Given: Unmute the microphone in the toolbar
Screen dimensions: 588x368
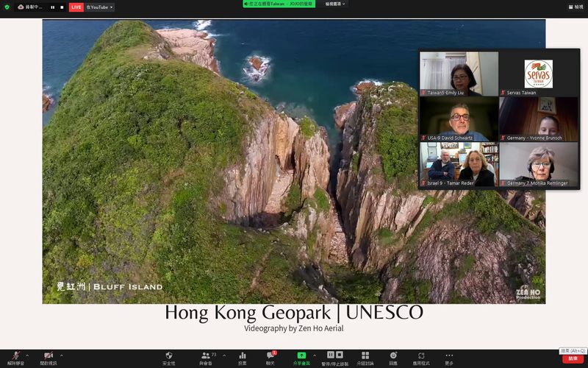Looking at the screenshot, I should (x=15, y=358).
